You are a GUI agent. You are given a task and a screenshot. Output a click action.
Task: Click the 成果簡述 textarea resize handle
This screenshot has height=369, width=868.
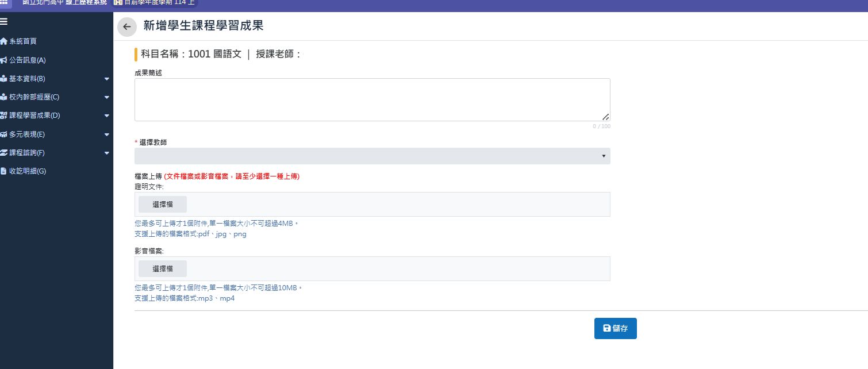pyautogui.click(x=605, y=117)
